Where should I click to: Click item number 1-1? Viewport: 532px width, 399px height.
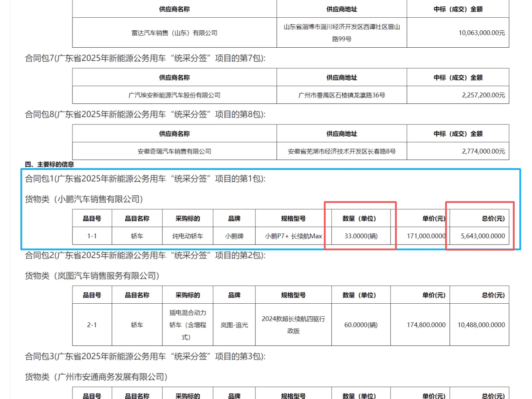pos(92,236)
